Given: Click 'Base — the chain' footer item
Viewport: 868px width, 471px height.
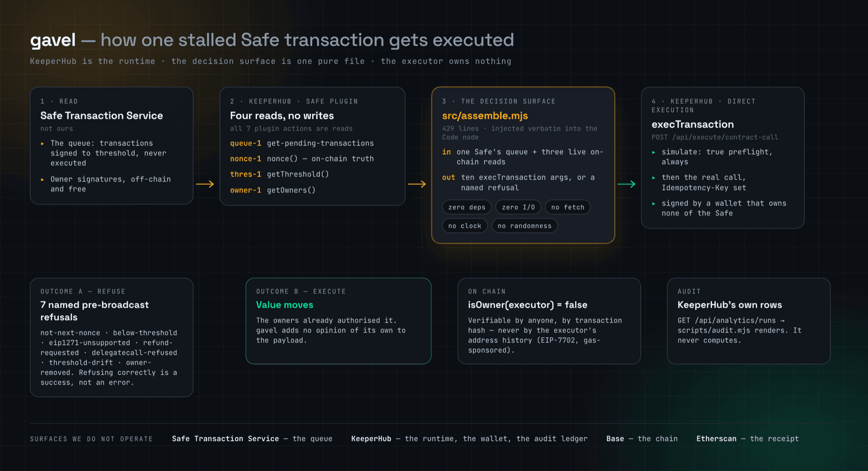Looking at the screenshot, I should point(642,439).
